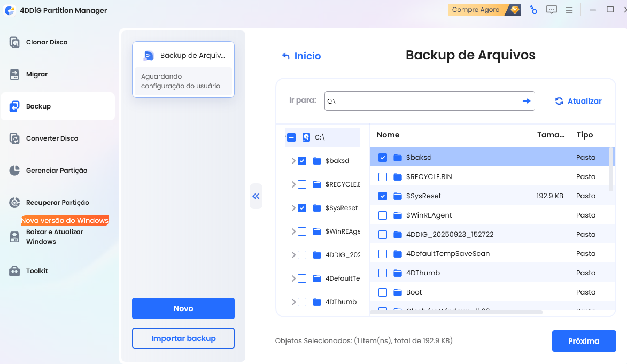
Task: Proceed by clicking Próxima
Action: coord(584,340)
